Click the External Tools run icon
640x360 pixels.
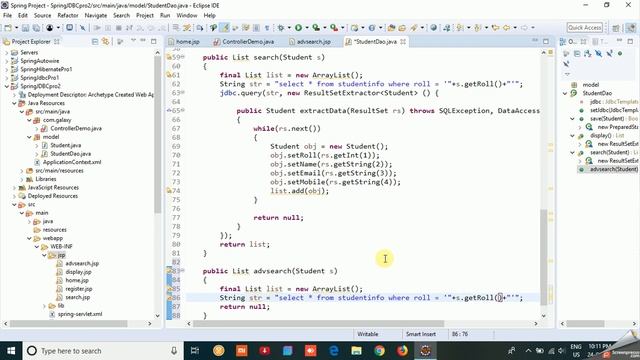click(334, 28)
